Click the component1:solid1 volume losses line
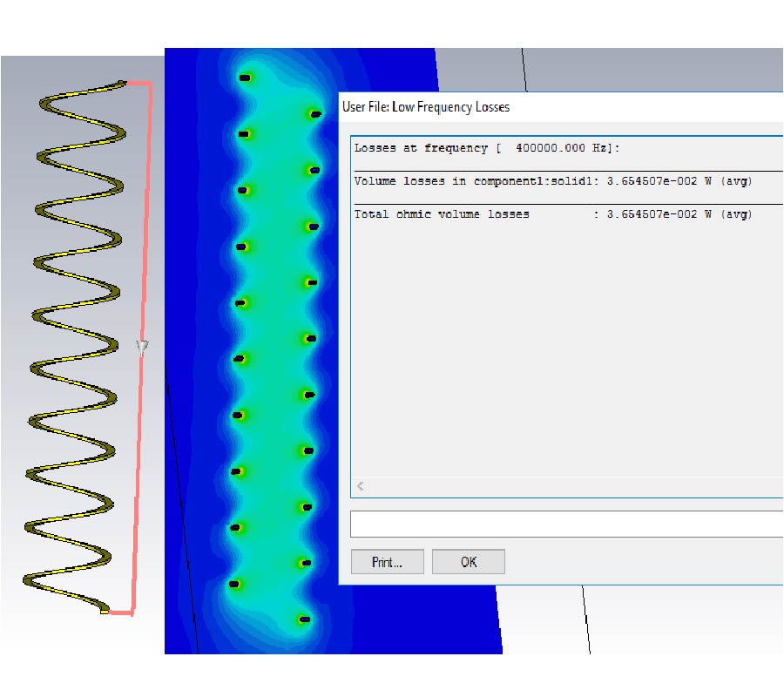Screen dimensions: 784x697 coord(552,181)
